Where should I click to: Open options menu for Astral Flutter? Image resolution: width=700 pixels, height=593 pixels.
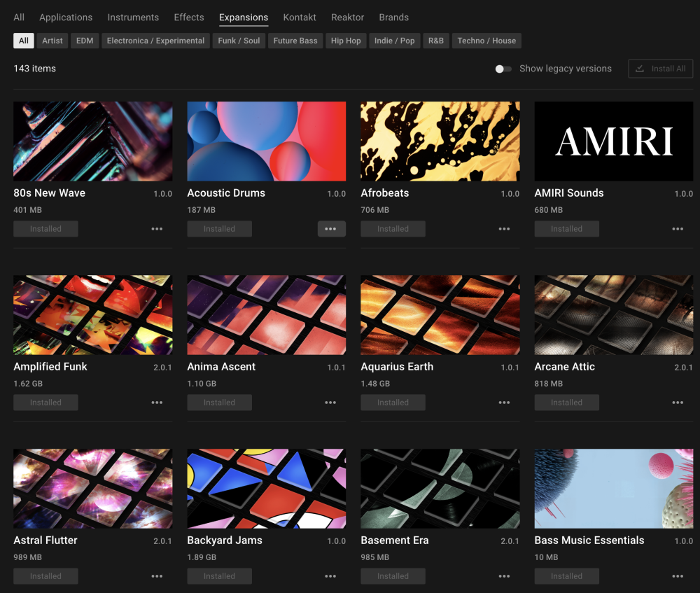(157, 576)
